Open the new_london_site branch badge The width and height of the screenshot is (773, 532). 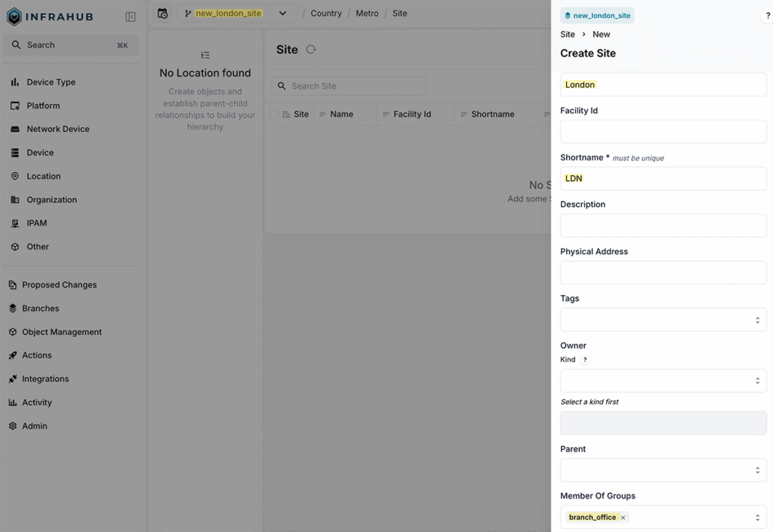(x=597, y=15)
